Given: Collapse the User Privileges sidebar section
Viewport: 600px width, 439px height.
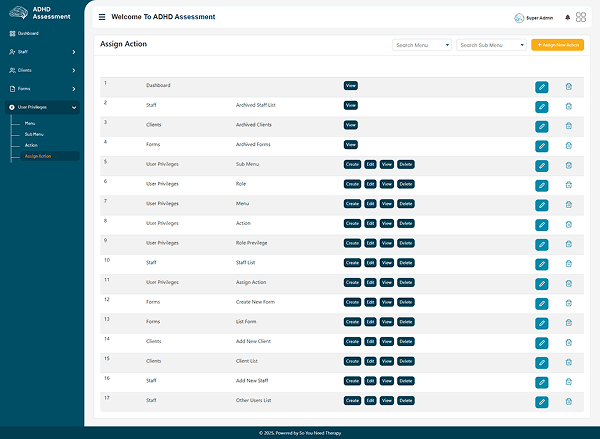Looking at the screenshot, I should (x=40, y=106).
